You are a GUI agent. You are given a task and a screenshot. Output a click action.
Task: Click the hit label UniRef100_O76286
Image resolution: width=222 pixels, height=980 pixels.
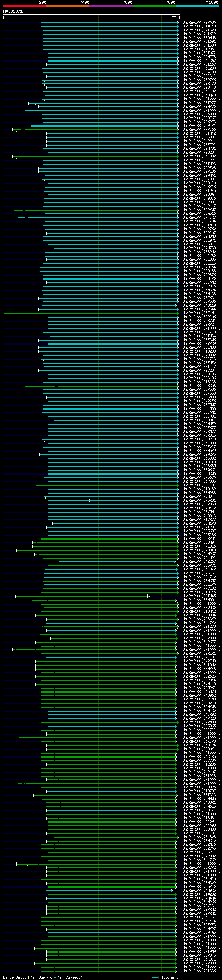point(199,535)
